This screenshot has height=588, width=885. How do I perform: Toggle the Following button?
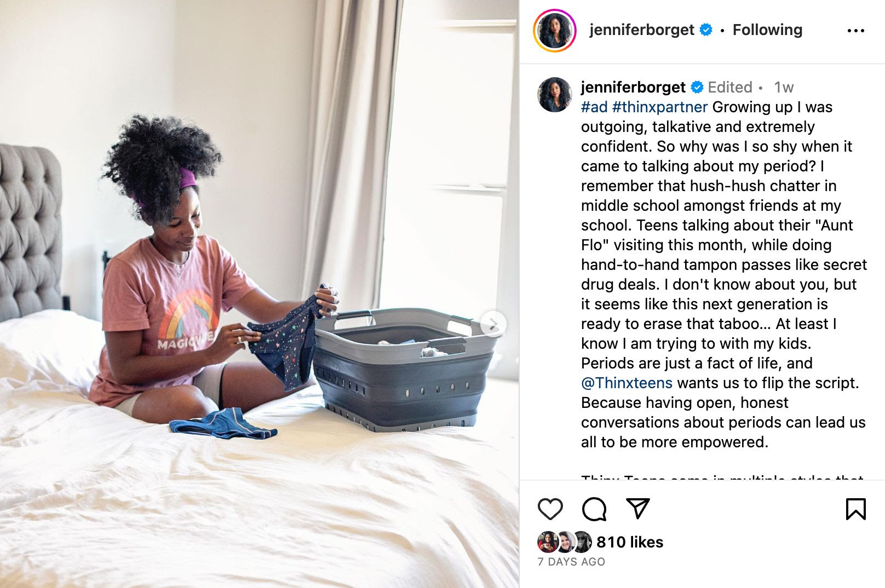click(x=767, y=30)
